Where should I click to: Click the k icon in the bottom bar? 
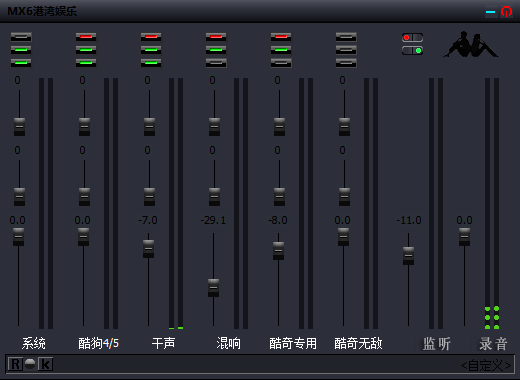point(45,364)
